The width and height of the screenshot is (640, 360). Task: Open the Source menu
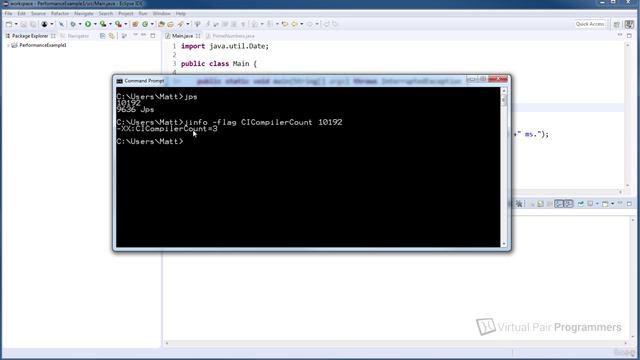pyautogui.click(x=38, y=13)
